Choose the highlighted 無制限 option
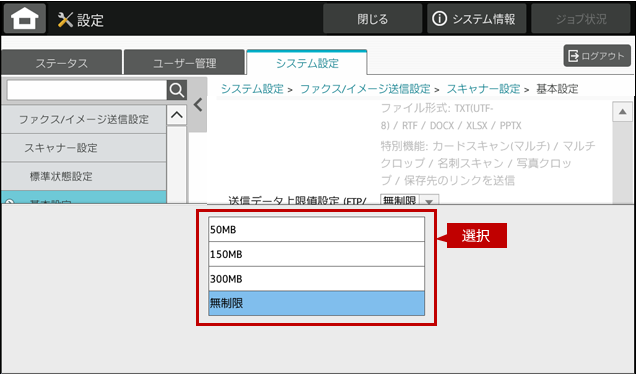 click(316, 303)
